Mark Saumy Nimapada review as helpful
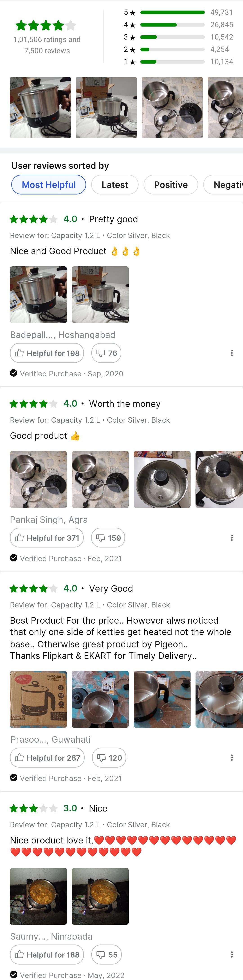This screenshot has width=243, height=980. click(47, 954)
